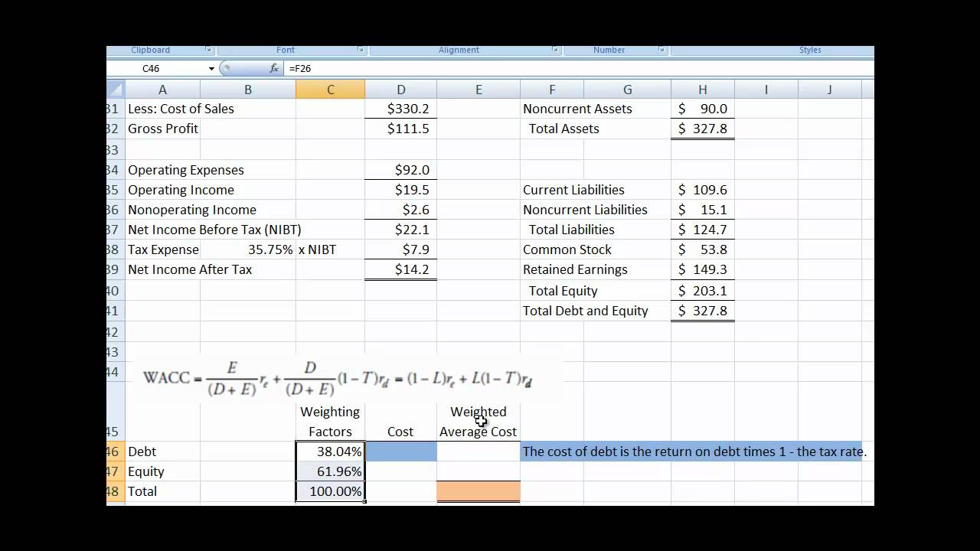Image resolution: width=980 pixels, height=551 pixels.
Task: Select the $ 15.1 noncurrent liabilities value
Action: pos(702,210)
